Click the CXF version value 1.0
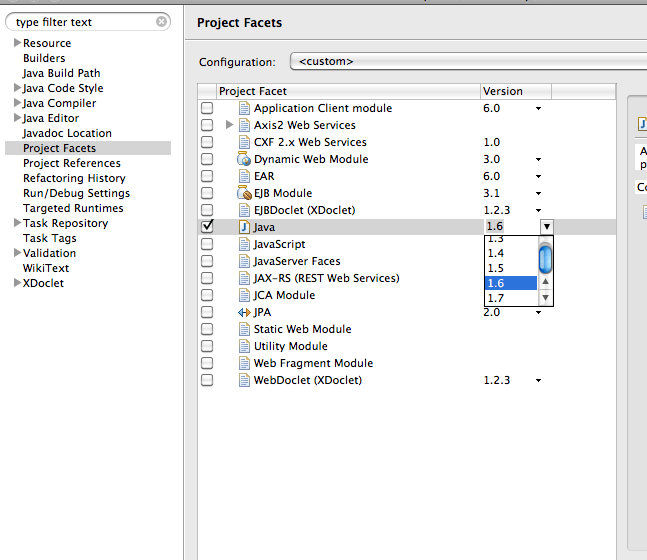Viewport: 647px width, 560px height. (x=491, y=142)
